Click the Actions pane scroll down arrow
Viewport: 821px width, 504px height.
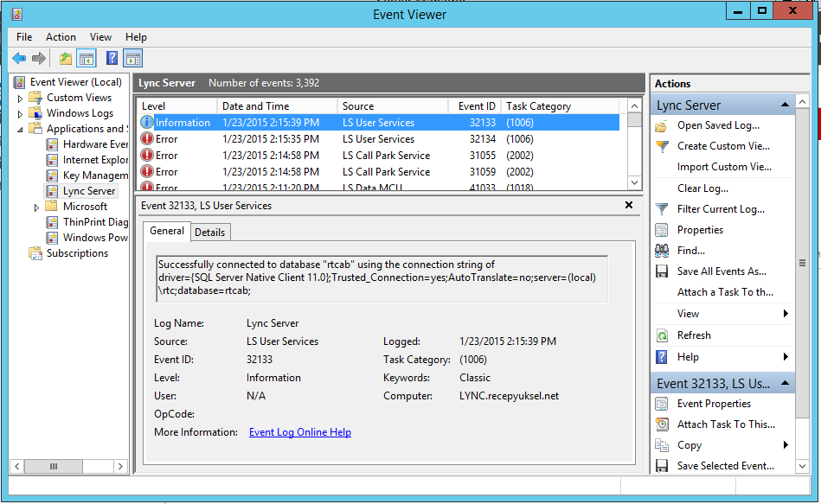[x=802, y=466]
